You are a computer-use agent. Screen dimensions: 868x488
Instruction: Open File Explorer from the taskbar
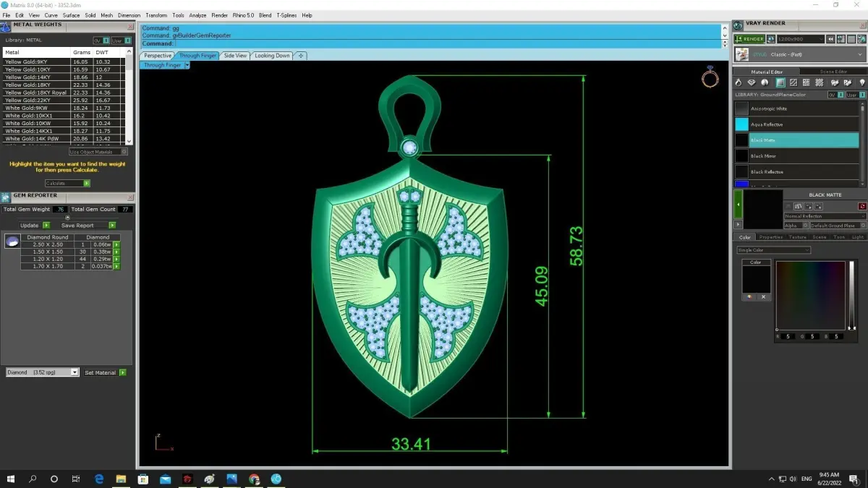(121, 479)
